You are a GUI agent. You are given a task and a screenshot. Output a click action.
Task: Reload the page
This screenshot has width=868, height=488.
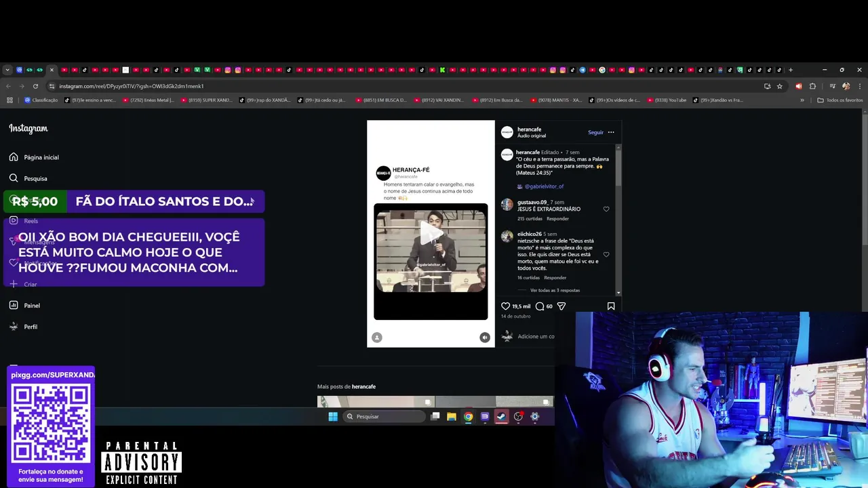[35, 86]
